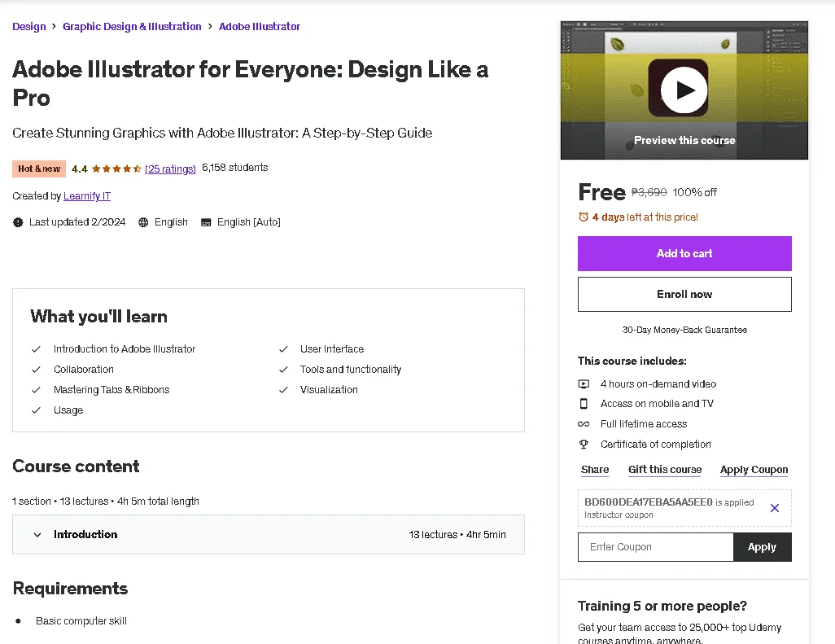835x644 pixels.
Task: Click checkmark beside Tools and functionality
Action: [x=283, y=370]
